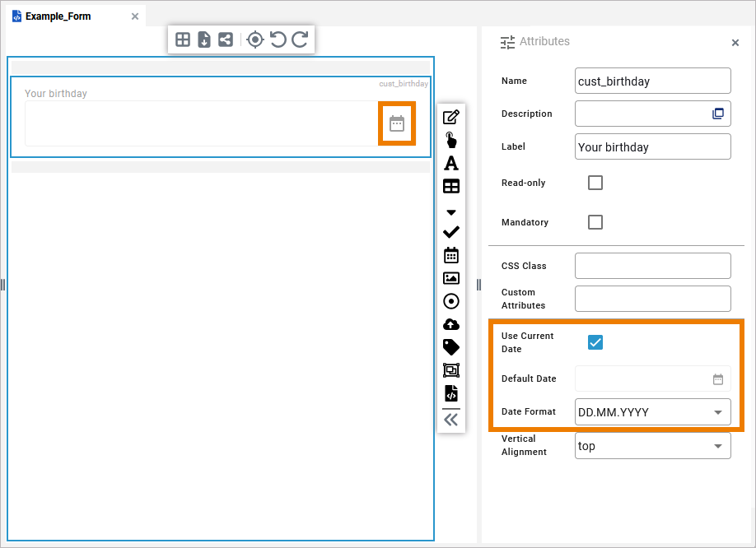Switch to the Example_Form tab
756x548 pixels.
point(58,16)
